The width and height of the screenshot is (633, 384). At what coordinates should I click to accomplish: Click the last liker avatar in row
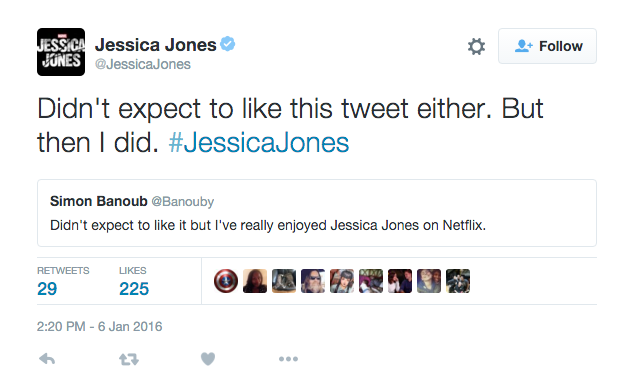point(458,281)
